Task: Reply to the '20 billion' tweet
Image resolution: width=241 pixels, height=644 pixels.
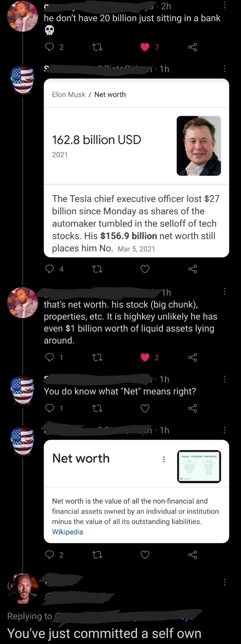Action: coord(49,47)
